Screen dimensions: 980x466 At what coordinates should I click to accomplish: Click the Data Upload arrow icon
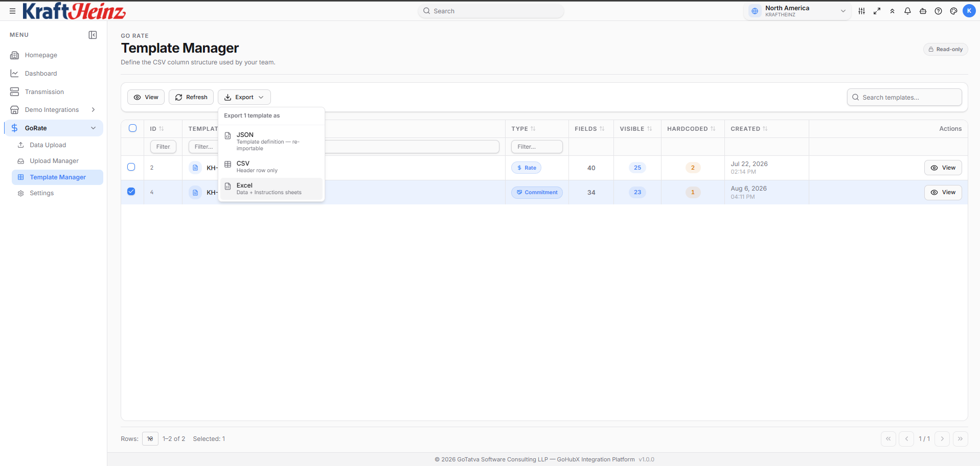click(x=21, y=145)
